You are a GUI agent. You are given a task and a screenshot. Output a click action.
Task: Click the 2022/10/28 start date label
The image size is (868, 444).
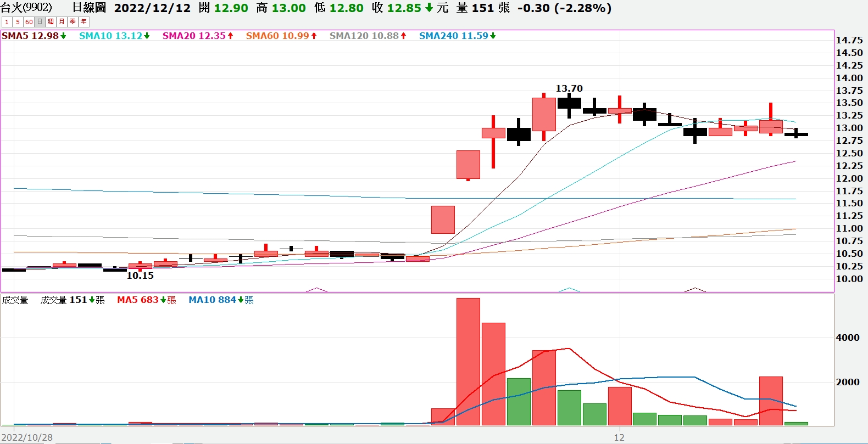point(27,437)
